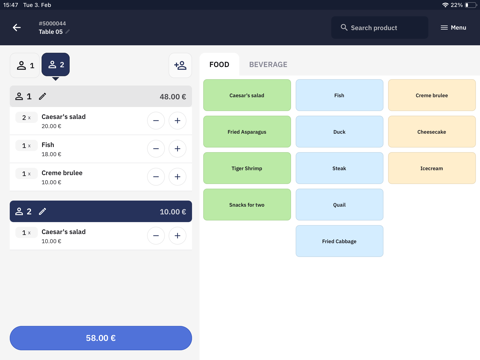
Task: Click the Wi-Fi status icon
Action: (445, 5)
